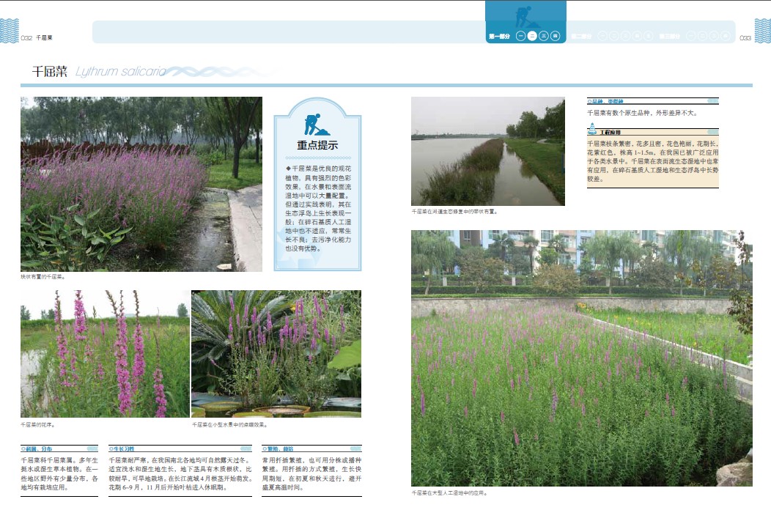Open the 第一部分 tab
The image size is (771, 532).
(x=499, y=36)
